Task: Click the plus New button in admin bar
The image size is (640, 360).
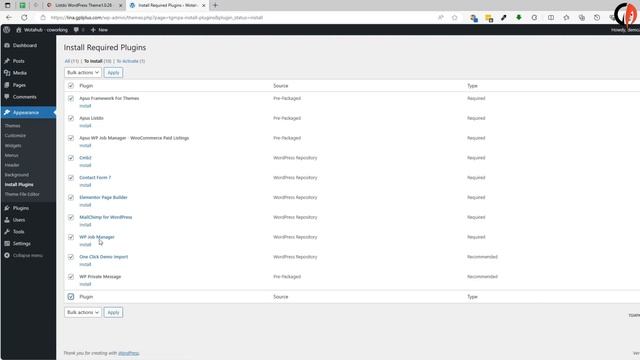Action: (x=99, y=30)
